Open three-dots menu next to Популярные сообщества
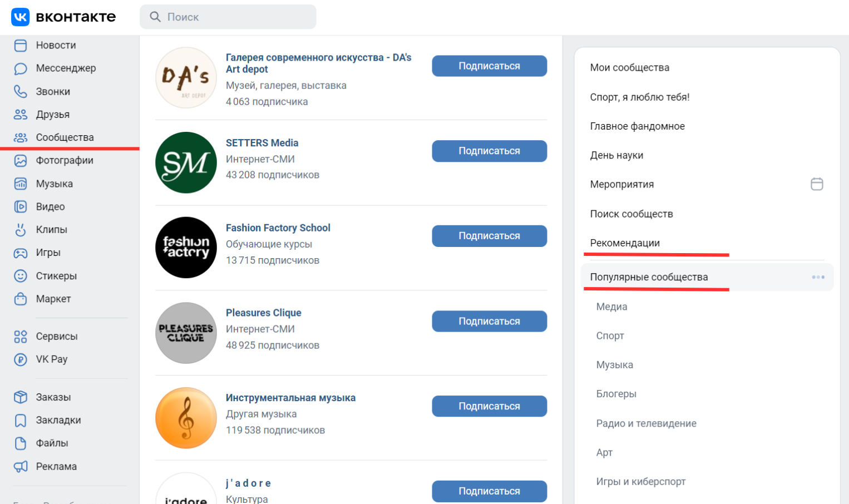 [818, 277]
